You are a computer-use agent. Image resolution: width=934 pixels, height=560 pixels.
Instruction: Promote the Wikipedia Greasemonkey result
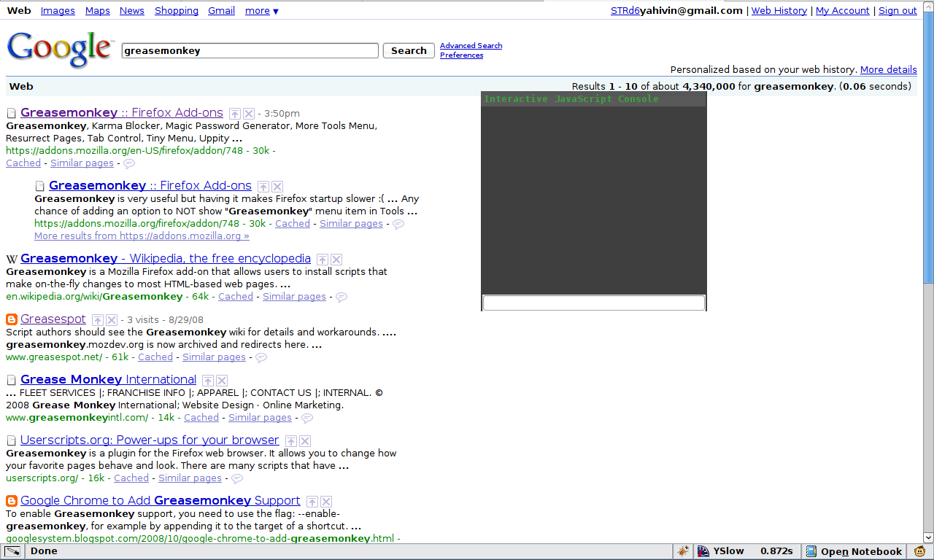click(x=323, y=260)
